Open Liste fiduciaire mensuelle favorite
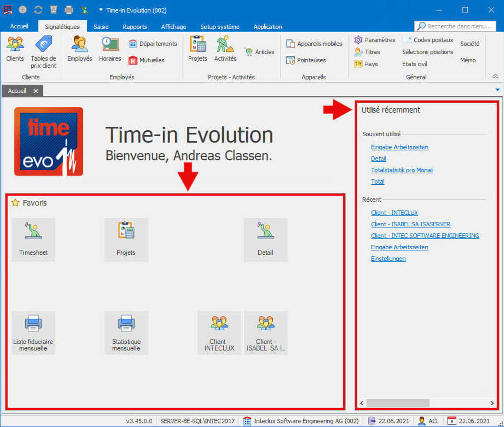504x427 pixels. pyautogui.click(x=33, y=333)
